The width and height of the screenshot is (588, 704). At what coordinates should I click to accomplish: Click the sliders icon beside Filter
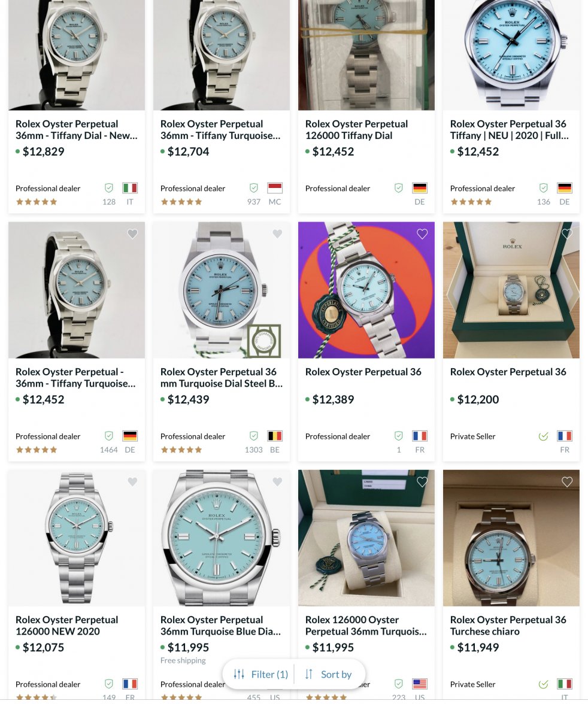pyautogui.click(x=239, y=674)
